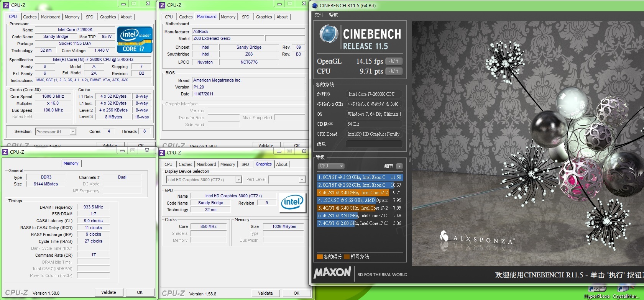Click the BIOS date 11/07/2011 field
The image size is (644, 300).
[248, 94]
